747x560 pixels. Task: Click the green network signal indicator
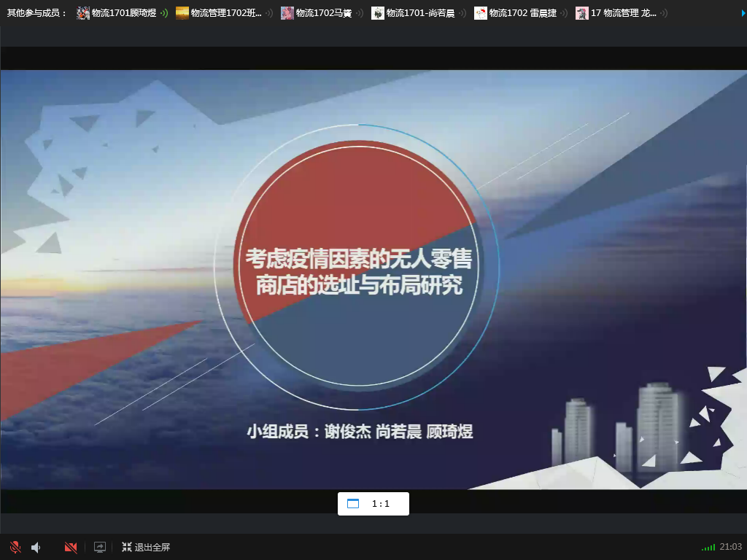pos(708,547)
